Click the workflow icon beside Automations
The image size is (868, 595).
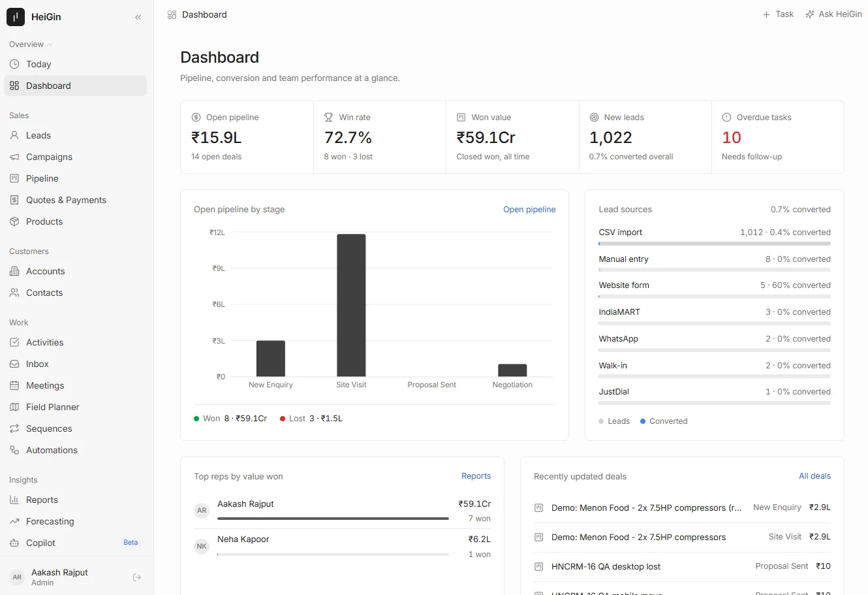point(14,450)
